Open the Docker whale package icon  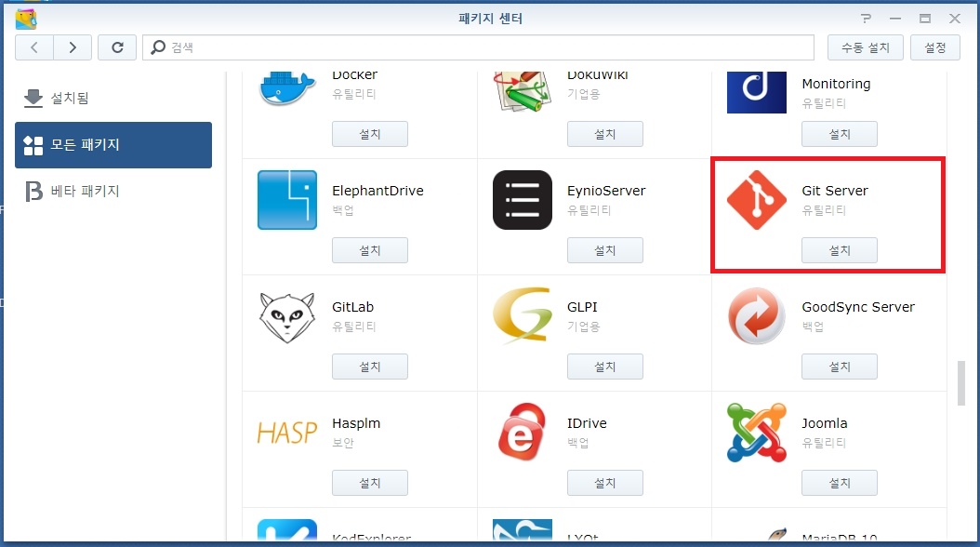coord(287,88)
